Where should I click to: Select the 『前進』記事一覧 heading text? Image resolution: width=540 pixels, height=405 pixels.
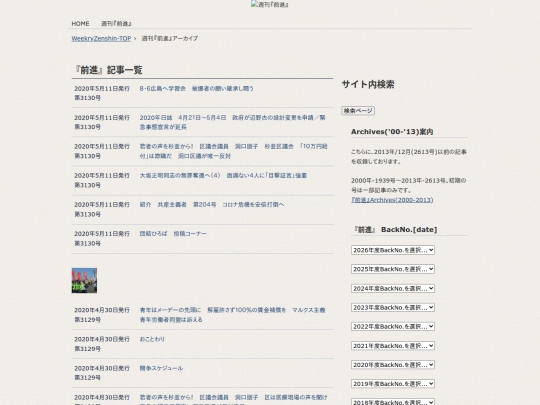pos(108,70)
